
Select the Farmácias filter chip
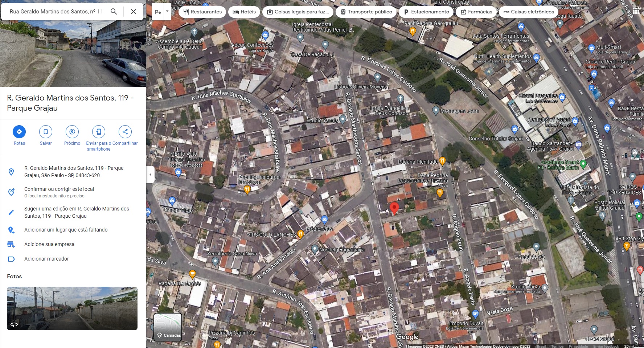[476, 12]
